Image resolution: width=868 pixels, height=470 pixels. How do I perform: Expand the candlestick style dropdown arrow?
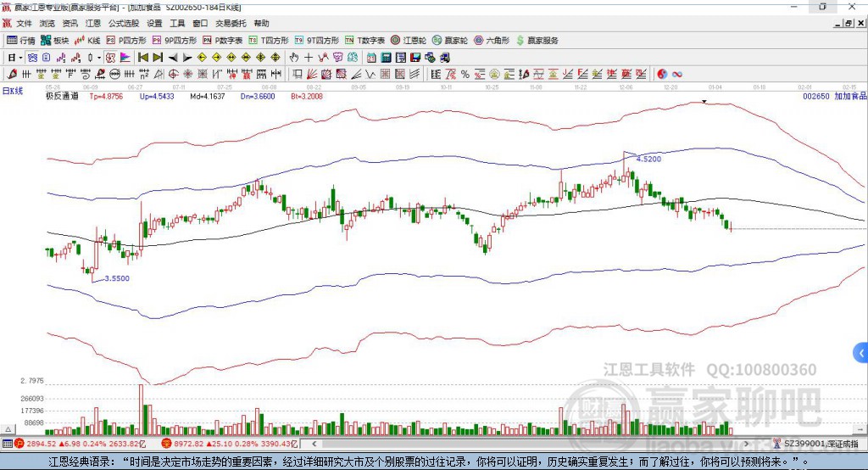coord(99,58)
